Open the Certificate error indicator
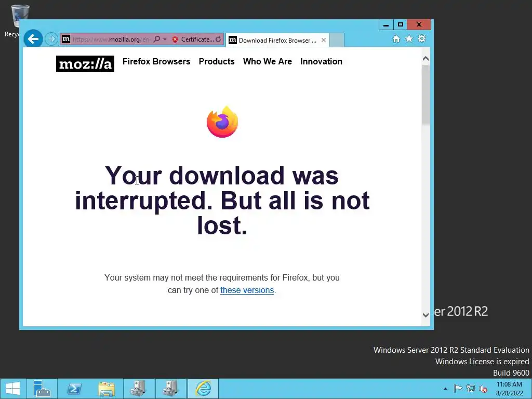532x399 pixels. 193,39
